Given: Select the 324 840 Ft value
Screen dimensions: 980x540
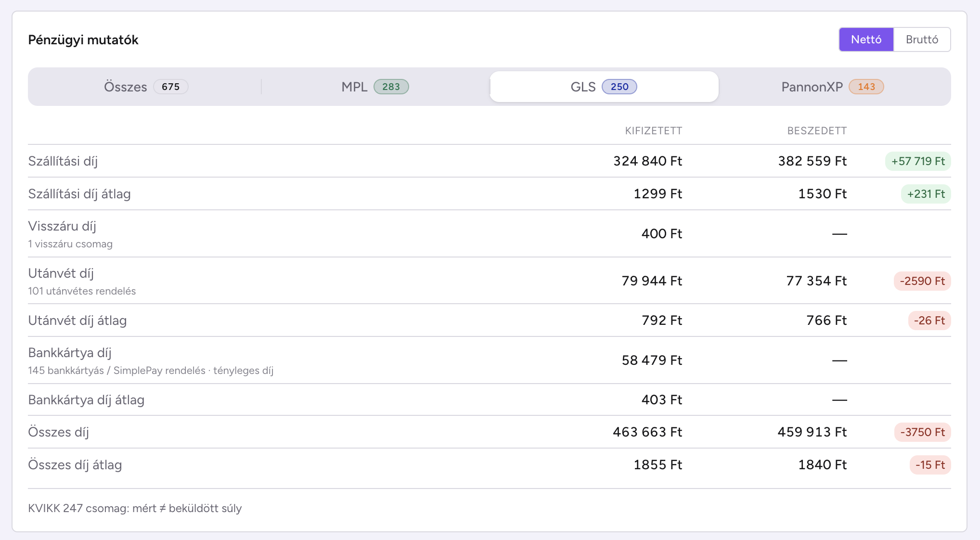Looking at the screenshot, I should point(647,161).
